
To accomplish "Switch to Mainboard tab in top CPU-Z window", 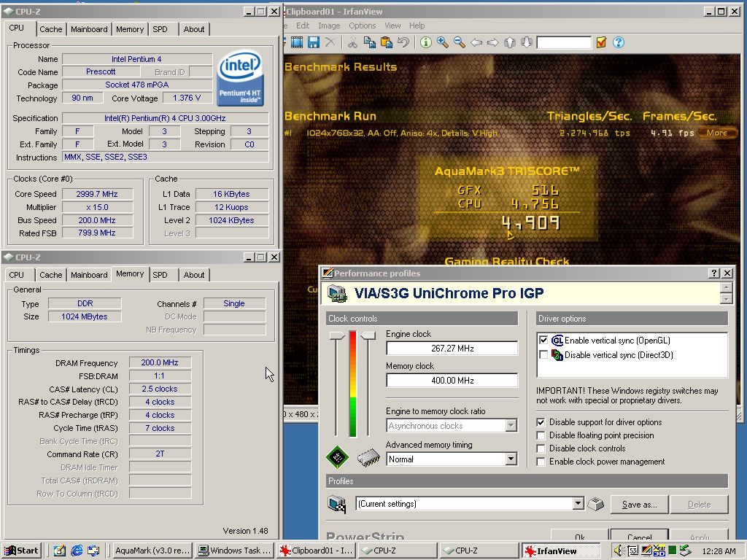I will pos(89,29).
